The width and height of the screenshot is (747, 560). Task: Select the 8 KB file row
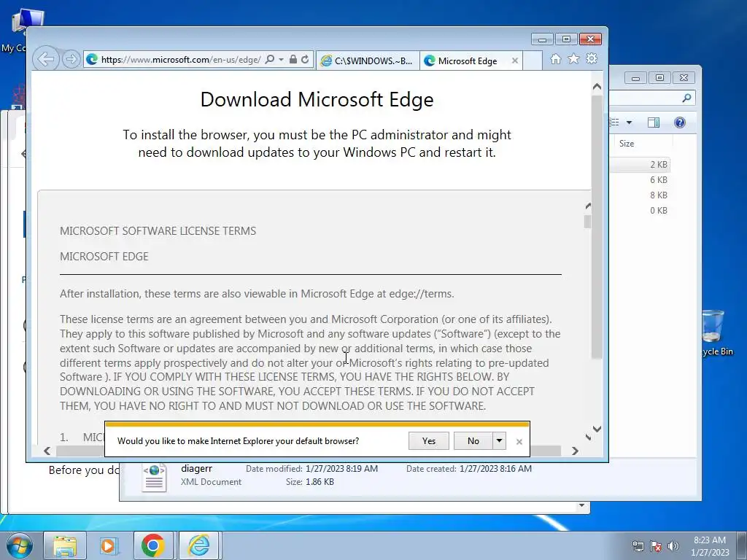(x=640, y=195)
